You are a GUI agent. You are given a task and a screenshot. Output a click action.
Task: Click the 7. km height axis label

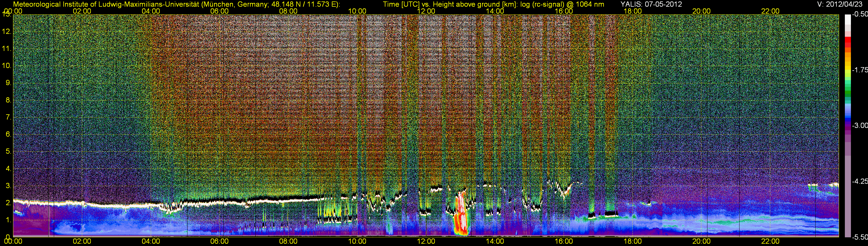(x=8, y=117)
